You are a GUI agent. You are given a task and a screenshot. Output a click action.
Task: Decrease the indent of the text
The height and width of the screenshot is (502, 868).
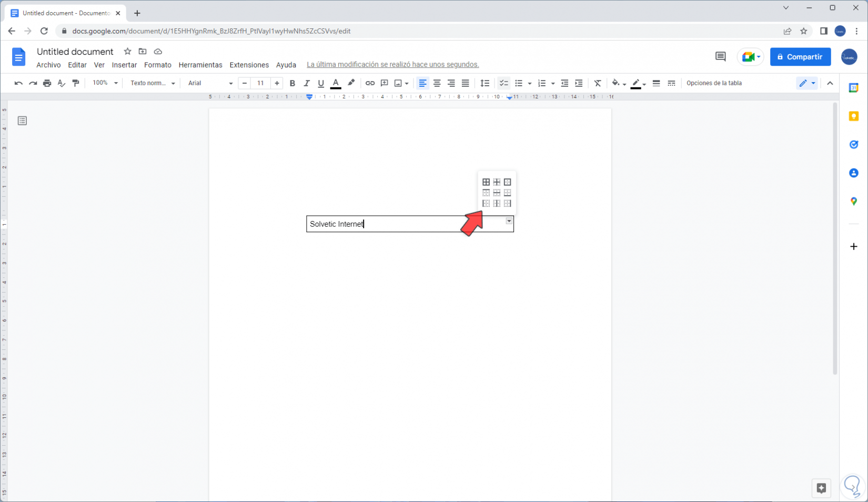pos(564,83)
